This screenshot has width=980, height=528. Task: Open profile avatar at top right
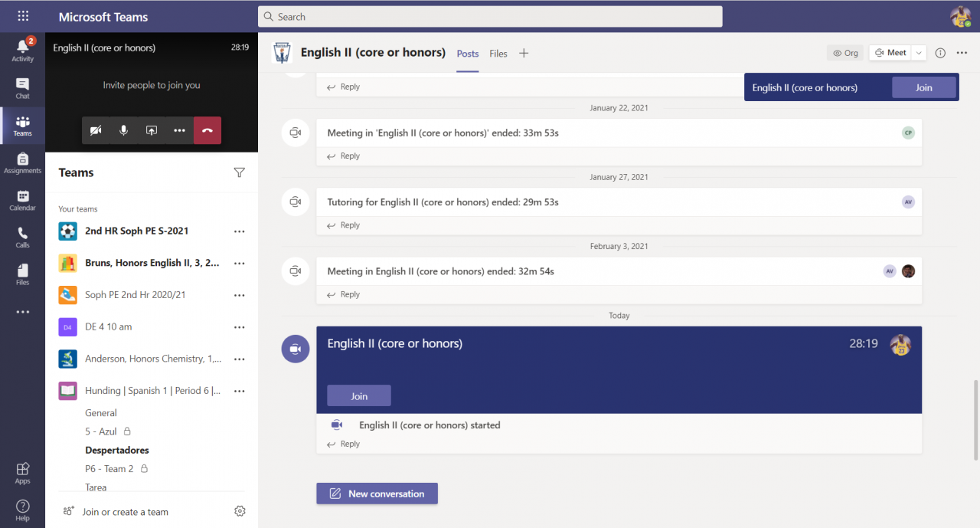(x=961, y=16)
